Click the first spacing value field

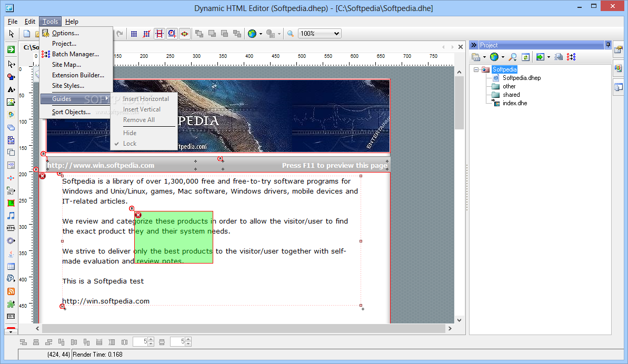(141, 341)
